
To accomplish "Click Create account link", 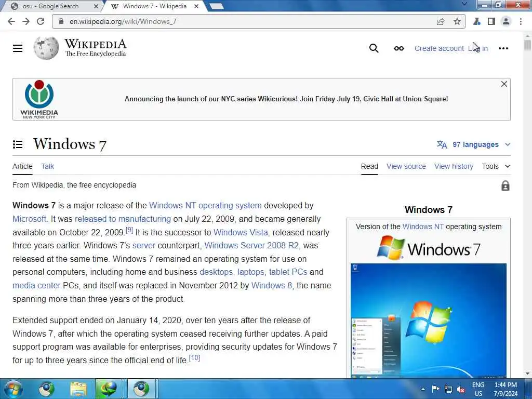I will (x=439, y=48).
